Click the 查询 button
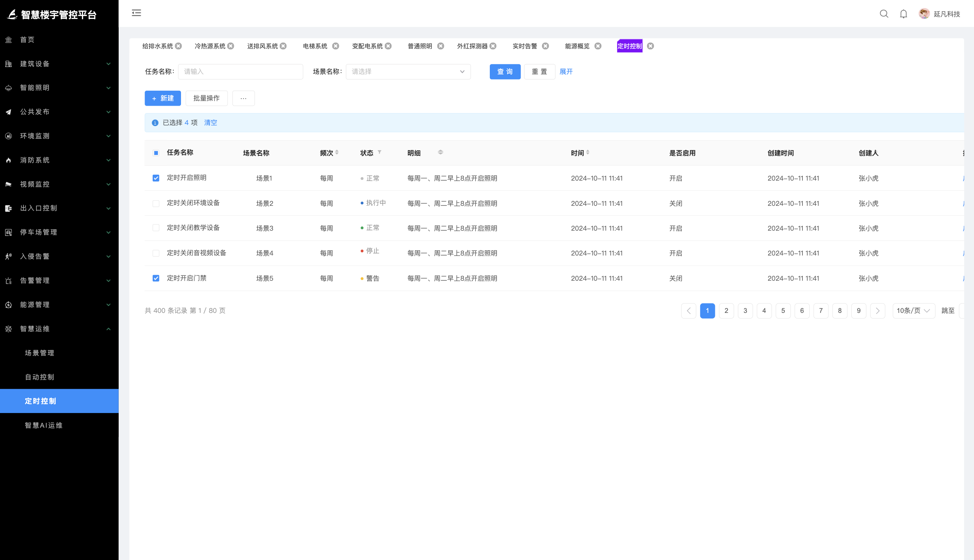 coord(505,71)
